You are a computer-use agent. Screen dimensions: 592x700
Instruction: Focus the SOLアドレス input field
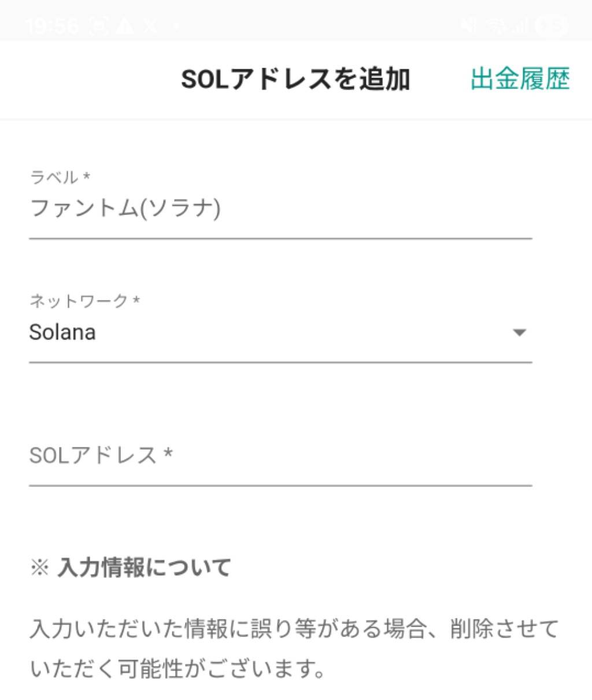pyautogui.click(x=280, y=456)
